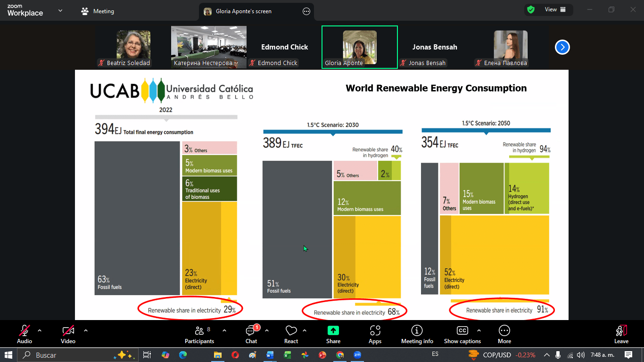Click the Windows Start button
Screen dimensions: 644x362
(8, 355)
